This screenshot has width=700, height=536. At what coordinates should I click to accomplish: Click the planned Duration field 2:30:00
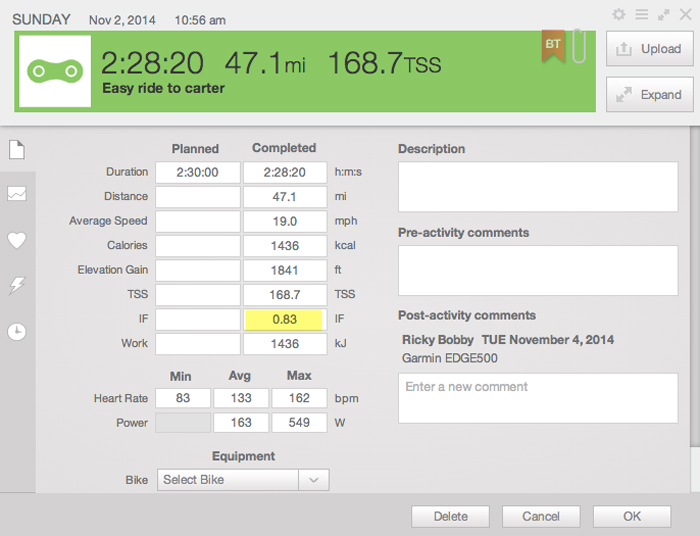click(198, 172)
